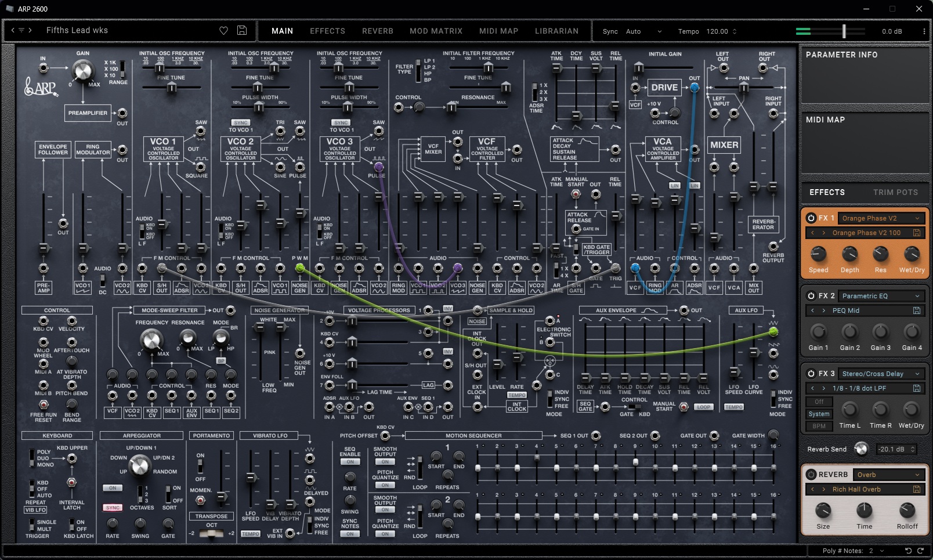933x560 pixels.
Task: Toggle the SEQ ENABLE ON switch
Action: point(350,462)
